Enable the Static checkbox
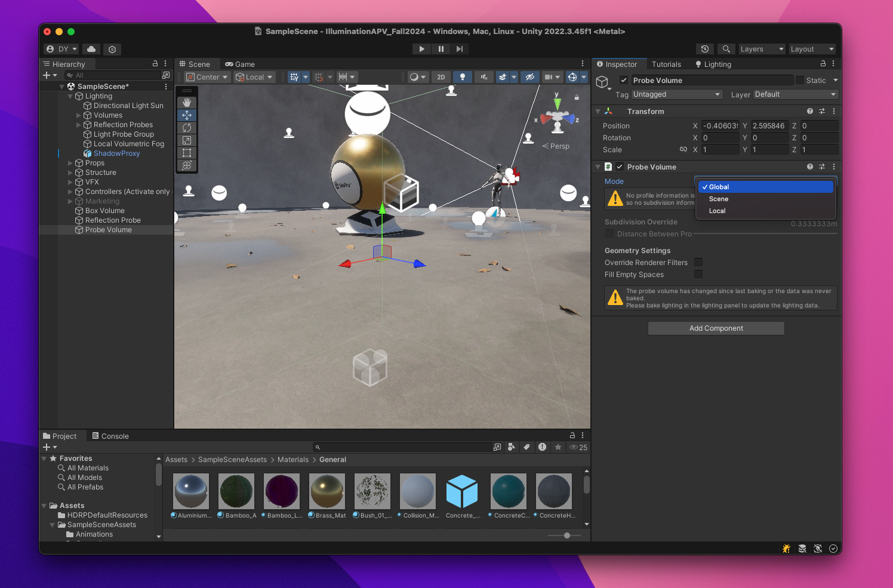 (x=800, y=80)
